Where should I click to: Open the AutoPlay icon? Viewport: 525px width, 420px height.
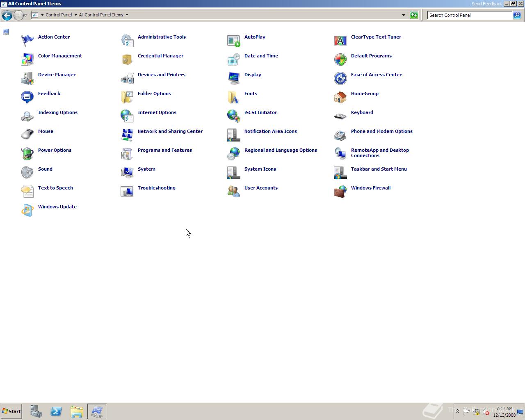(234, 40)
